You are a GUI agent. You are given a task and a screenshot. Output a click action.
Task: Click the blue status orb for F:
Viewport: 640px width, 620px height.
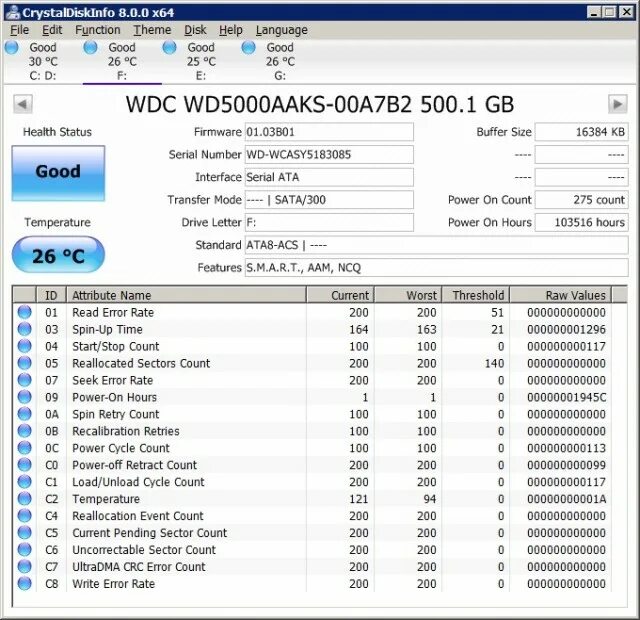pyautogui.click(x=91, y=47)
